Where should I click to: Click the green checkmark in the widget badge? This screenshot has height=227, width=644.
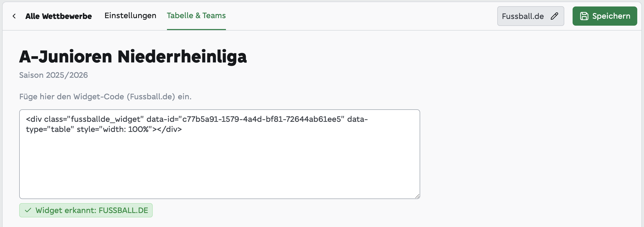click(28, 210)
